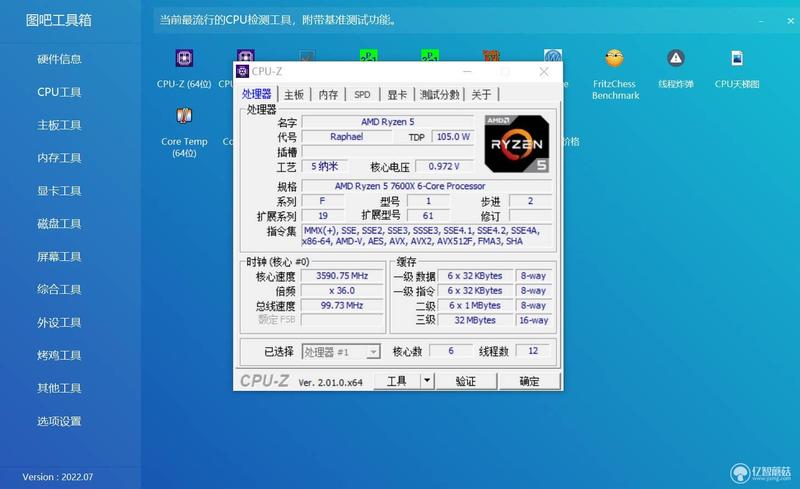
Task: Click the name field showing AMD Ryzen 5
Action: pyautogui.click(x=388, y=121)
